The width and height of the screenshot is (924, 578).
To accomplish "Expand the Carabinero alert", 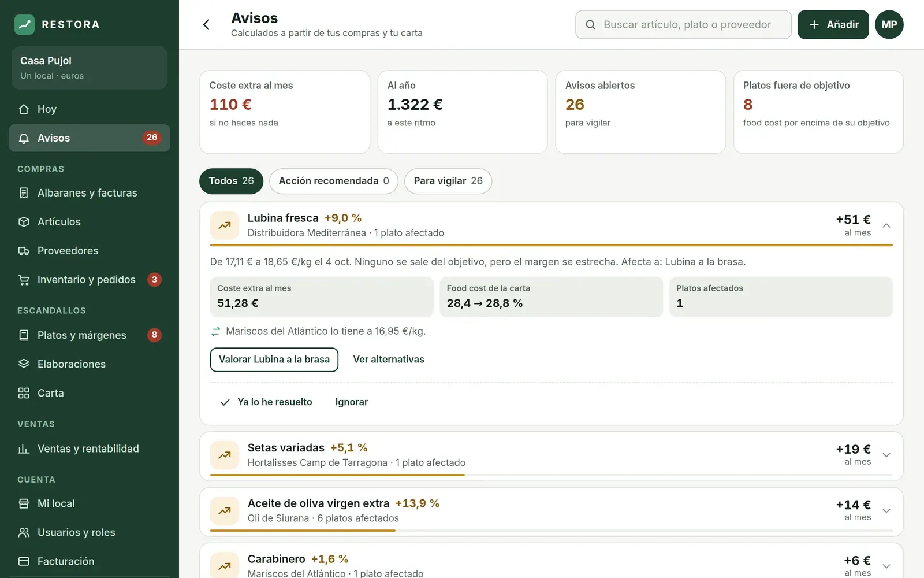I will coord(886,566).
